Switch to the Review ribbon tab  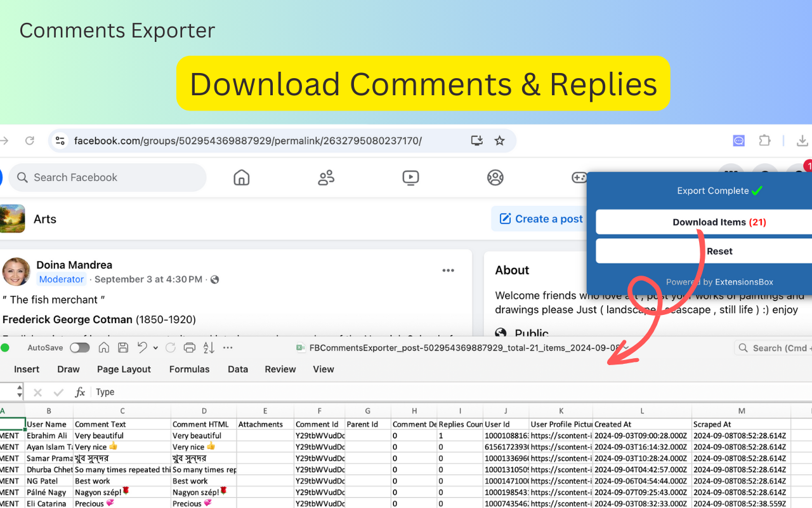coord(280,370)
